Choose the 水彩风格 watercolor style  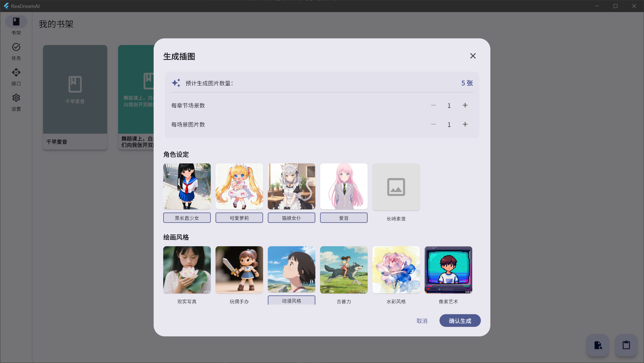tap(396, 270)
